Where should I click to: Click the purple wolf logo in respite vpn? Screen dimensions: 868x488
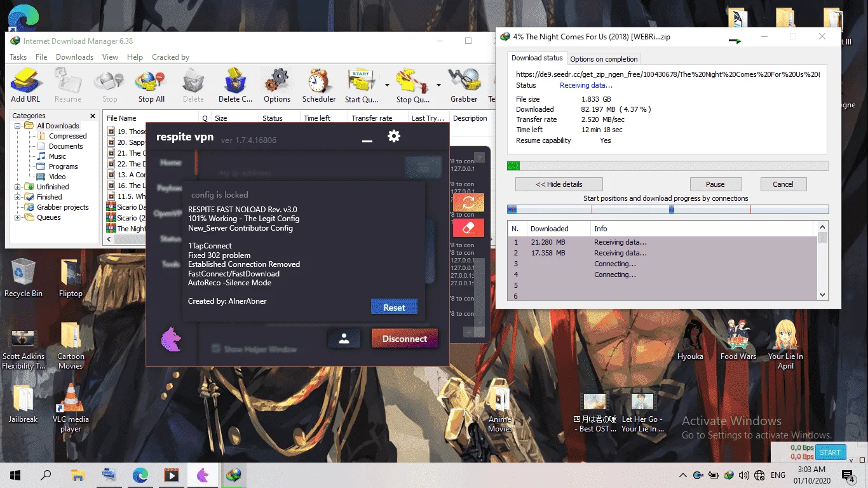pos(172,339)
